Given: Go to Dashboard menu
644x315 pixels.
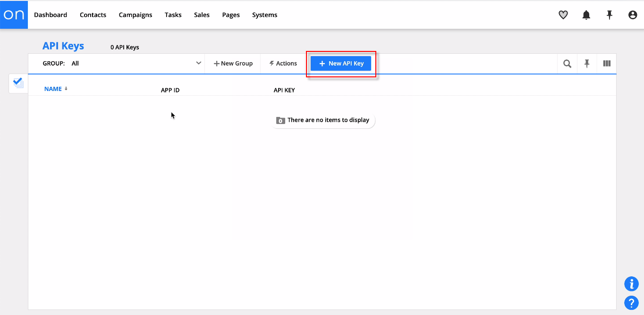Looking at the screenshot, I should pyautogui.click(x=51, y=15).
